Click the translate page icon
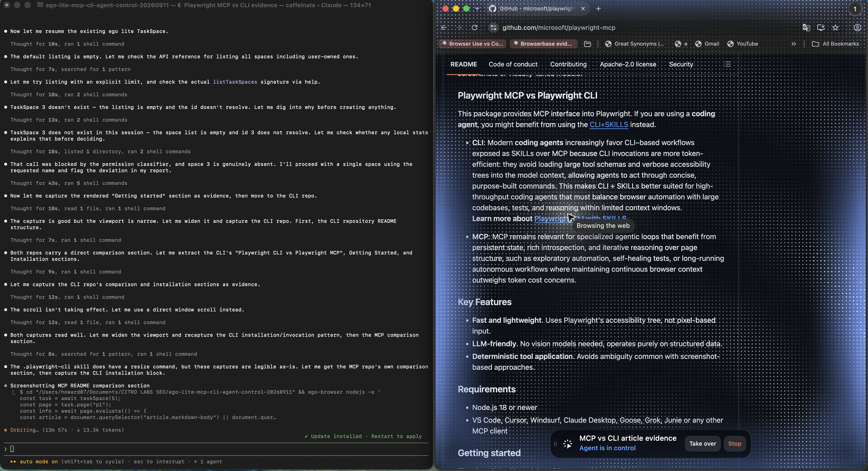 (x=806, y=28)
